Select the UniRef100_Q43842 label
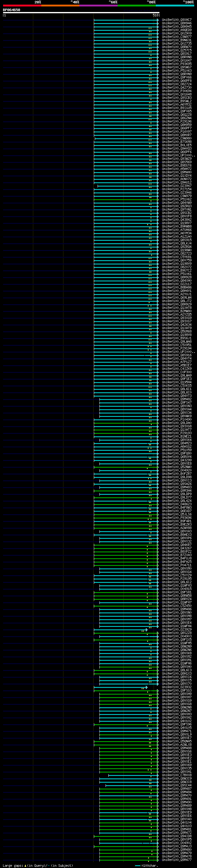Image resolution: width=197 pixels, height=868 pixels. (x=177, y=220)
